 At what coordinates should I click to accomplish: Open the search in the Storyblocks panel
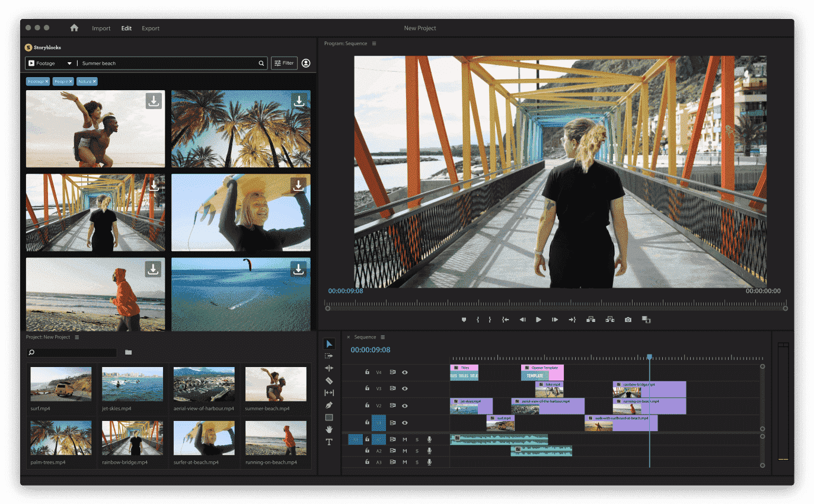coord(261,63)
